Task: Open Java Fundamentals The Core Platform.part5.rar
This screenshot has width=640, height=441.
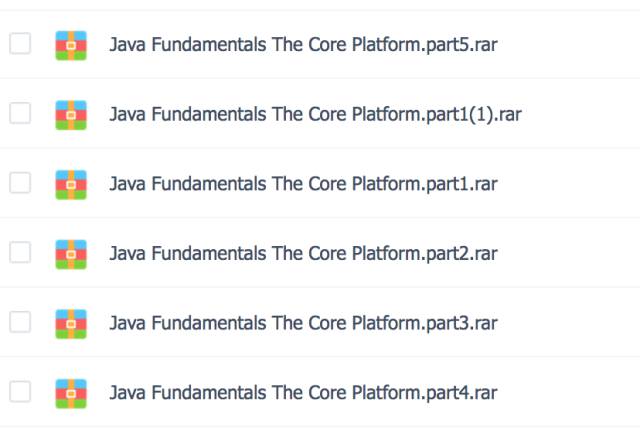Action: [303, 45]
